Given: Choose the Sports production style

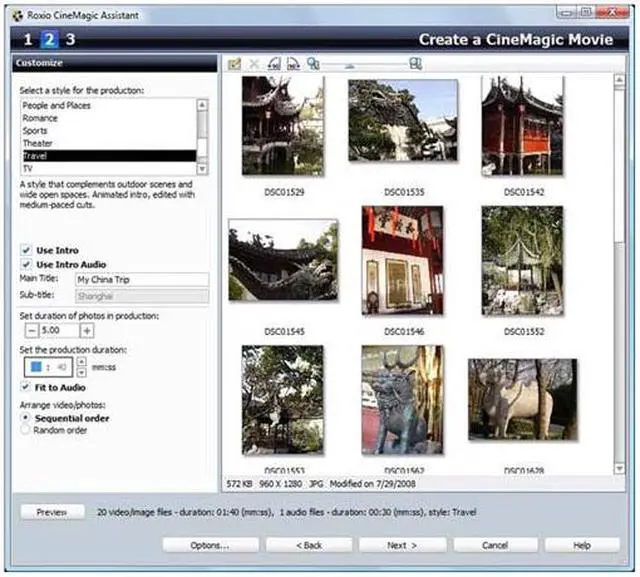Looking at the screenshot, I should 36,131.
